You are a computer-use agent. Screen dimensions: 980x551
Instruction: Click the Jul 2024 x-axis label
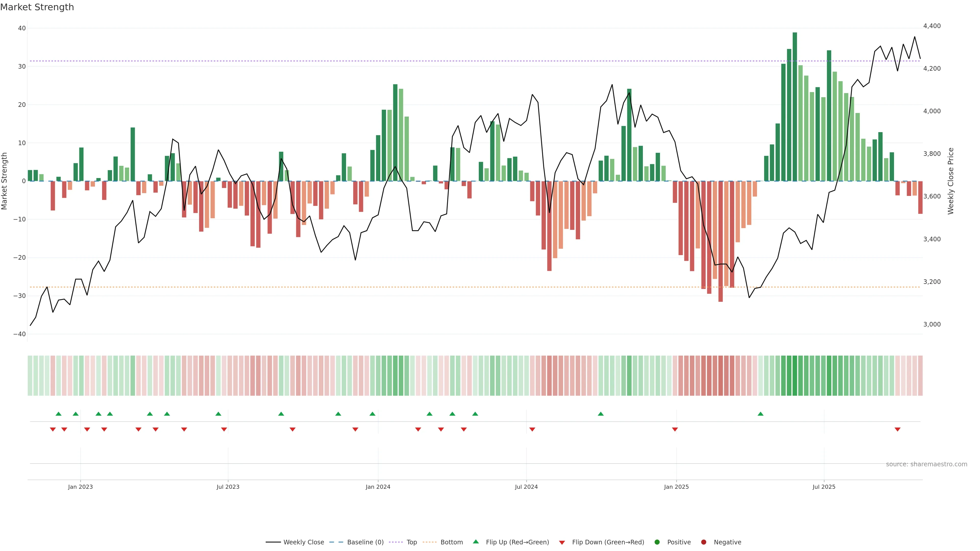click(x=526, y=487)
